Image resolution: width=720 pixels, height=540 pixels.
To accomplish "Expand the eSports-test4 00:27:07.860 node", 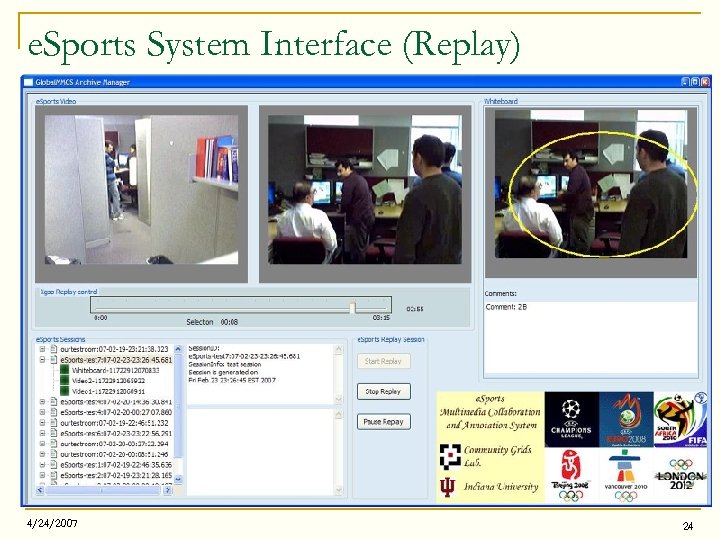I will (42, 412).
